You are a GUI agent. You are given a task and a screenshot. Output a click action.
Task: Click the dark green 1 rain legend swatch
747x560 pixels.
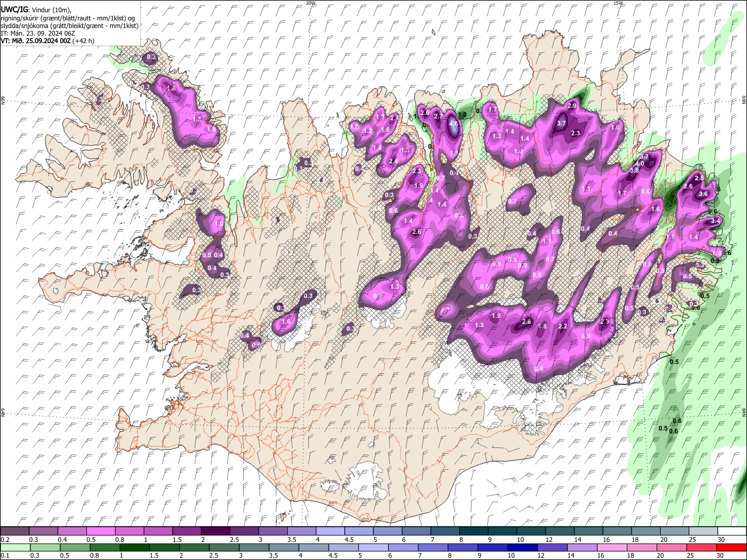134,547
